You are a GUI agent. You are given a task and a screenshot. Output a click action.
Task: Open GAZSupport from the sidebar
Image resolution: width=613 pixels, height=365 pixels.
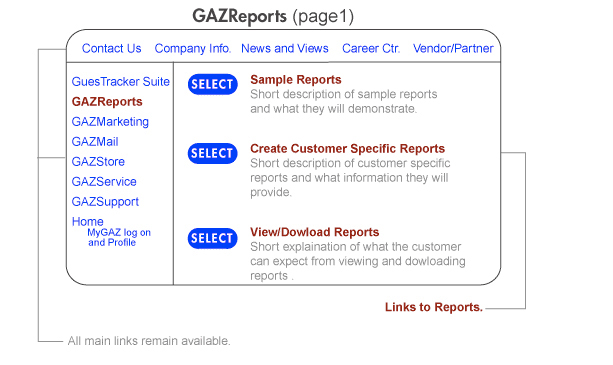(105, 202)
